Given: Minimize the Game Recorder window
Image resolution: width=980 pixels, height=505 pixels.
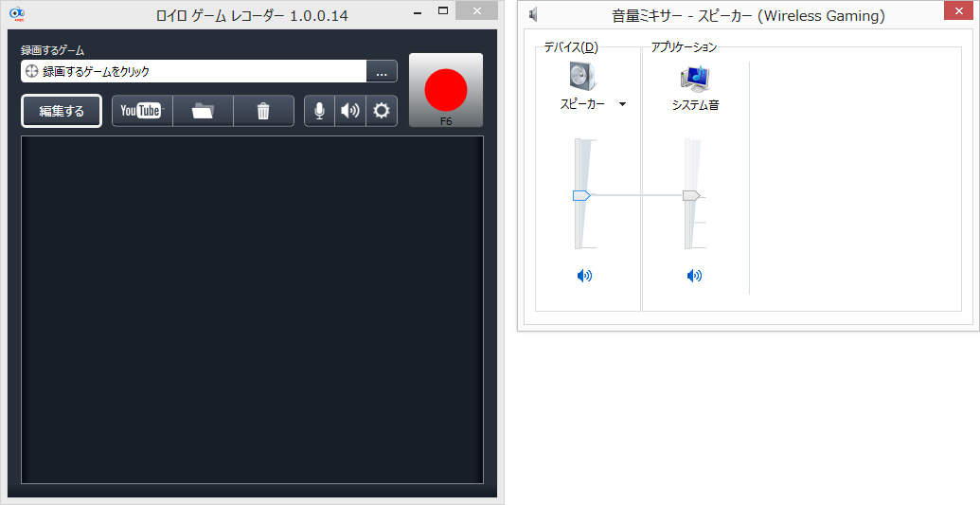Looking at the screenshot, I should (x=418, y=12).
